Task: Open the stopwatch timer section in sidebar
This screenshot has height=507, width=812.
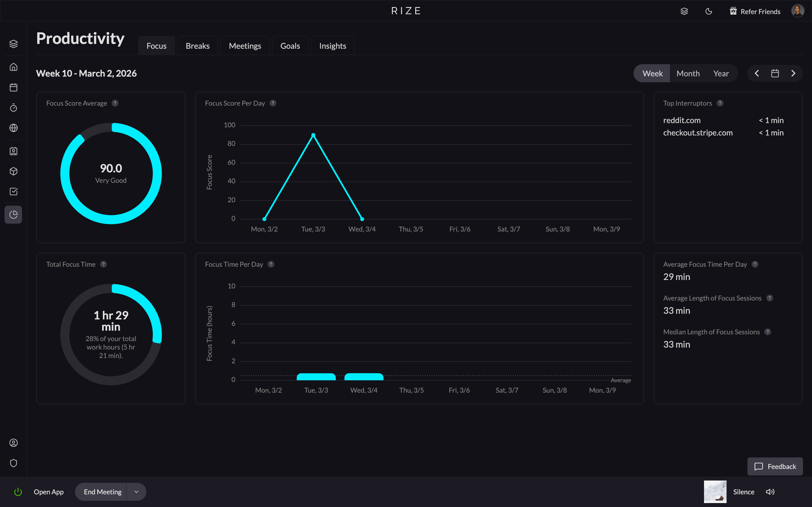Action: click(x=14, y=107)
